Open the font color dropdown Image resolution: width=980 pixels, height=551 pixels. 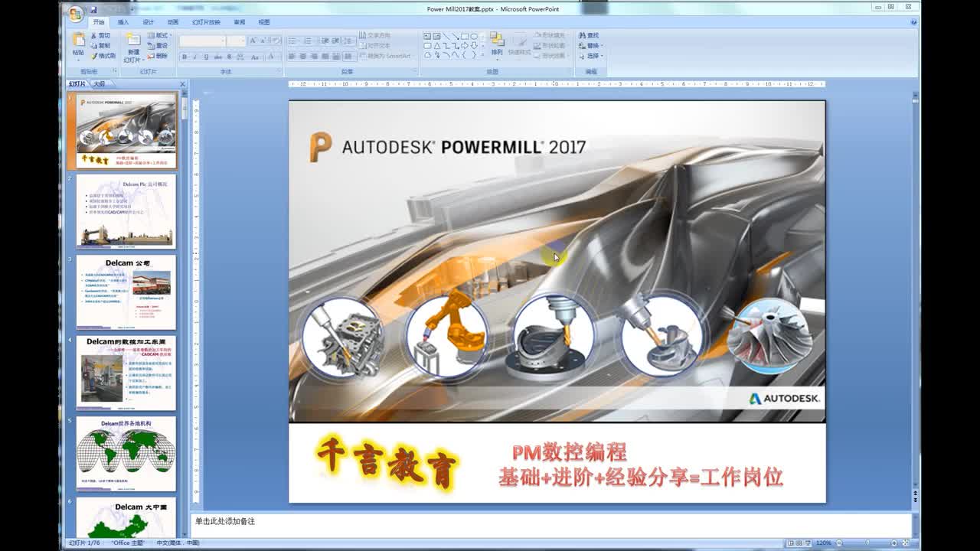coord(273,57)
